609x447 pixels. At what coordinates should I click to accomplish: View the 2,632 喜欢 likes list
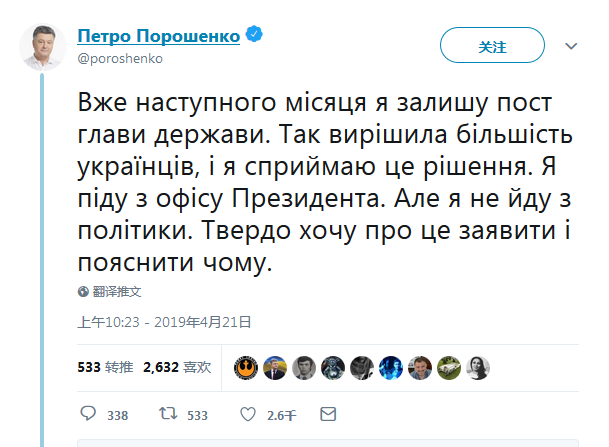point(177,367)
